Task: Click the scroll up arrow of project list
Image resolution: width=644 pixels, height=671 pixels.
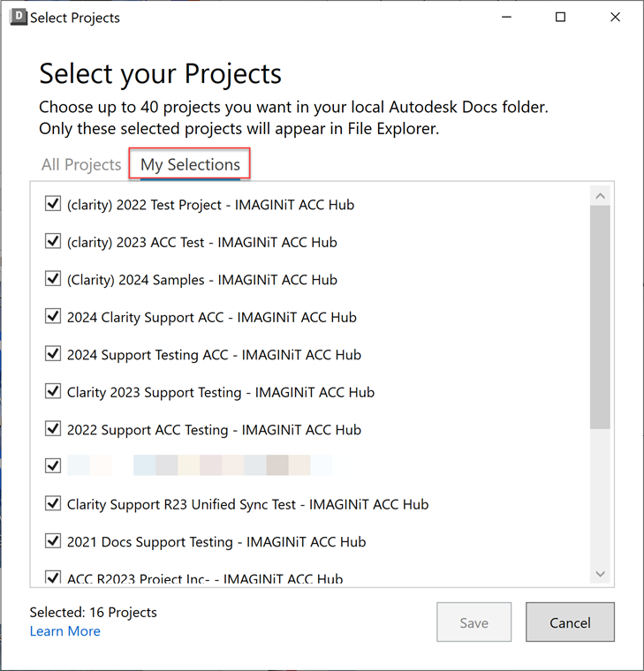Action: (x=601, y=196)
